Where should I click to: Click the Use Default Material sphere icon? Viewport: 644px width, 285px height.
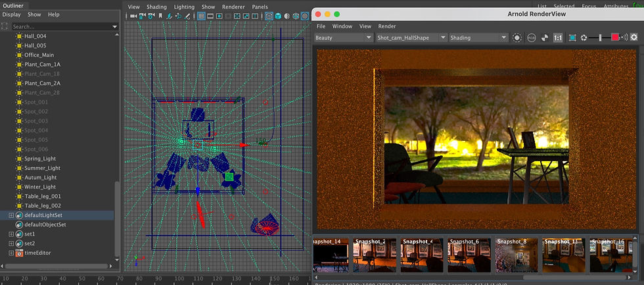point(287,16)
